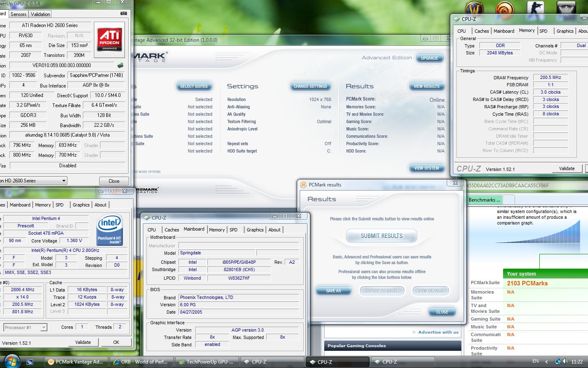Select About tab in CPU-Z Mainboard window
The image size is (588, 368).
tap(274, 230)
